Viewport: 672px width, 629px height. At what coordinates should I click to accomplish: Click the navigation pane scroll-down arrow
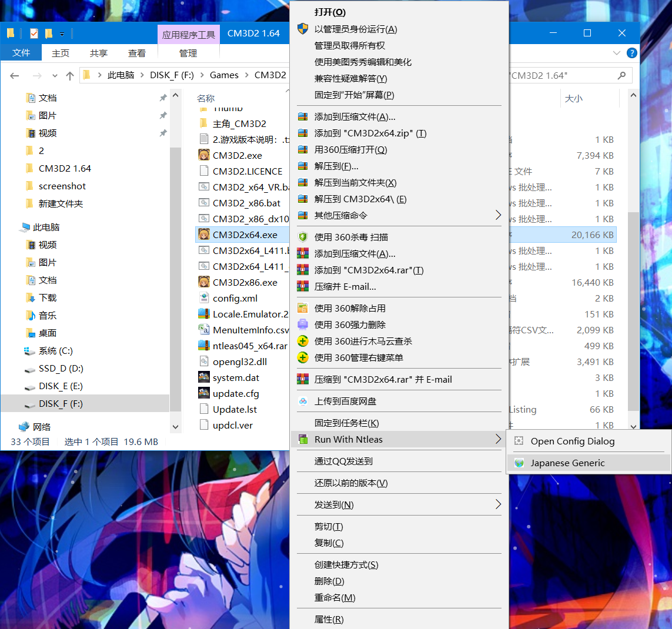[x=175, y=427]
